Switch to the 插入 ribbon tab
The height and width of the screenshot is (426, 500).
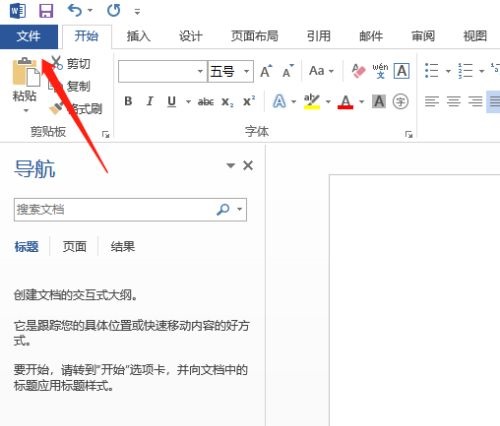coord(138,36)
